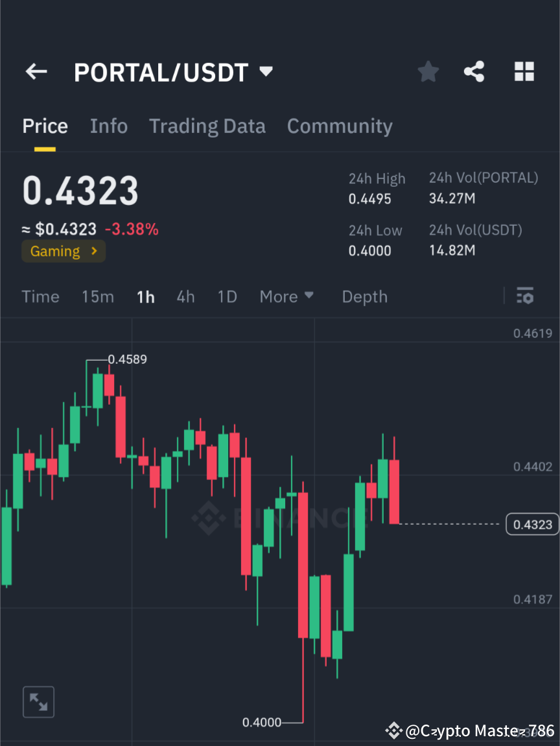Switch chart to 1D candles

click(x=227, y=296)
